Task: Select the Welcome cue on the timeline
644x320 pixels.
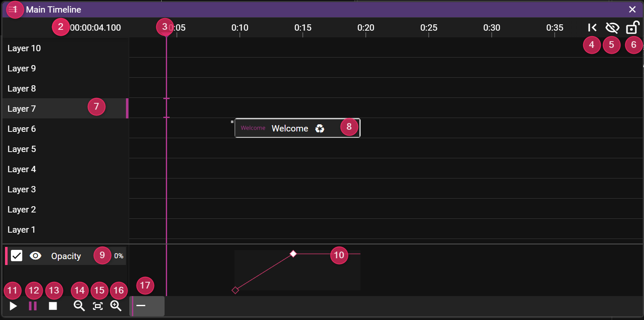Action: (x=290, y=129)
